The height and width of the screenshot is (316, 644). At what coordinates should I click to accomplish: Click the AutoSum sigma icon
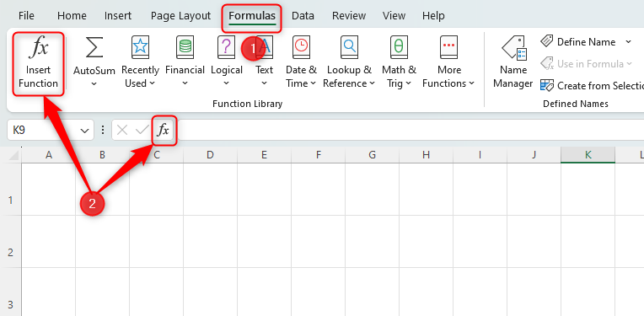click(x=94, y=47)
